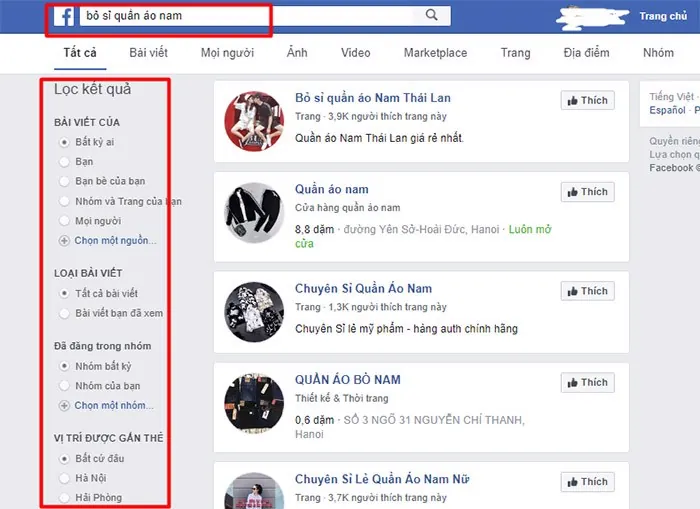Click the Facebook logo icon
The image size is (700, 509).
(x=64, y=16)
